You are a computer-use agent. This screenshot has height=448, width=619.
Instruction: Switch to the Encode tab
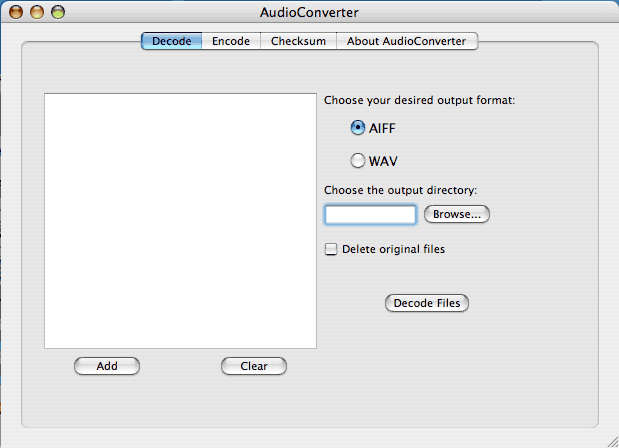pyautogui.click(x=230, y=41)
